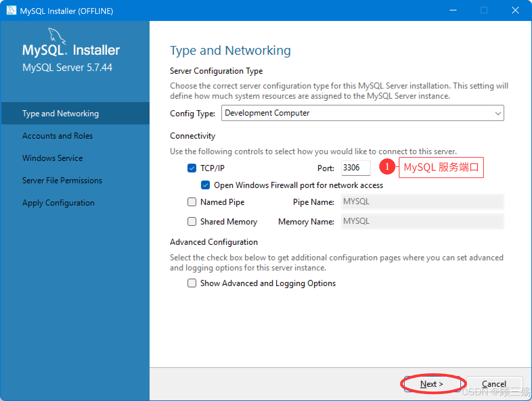Close the MySQL Installer window
This screenshot has height=401, width=532.
(515, 10)
